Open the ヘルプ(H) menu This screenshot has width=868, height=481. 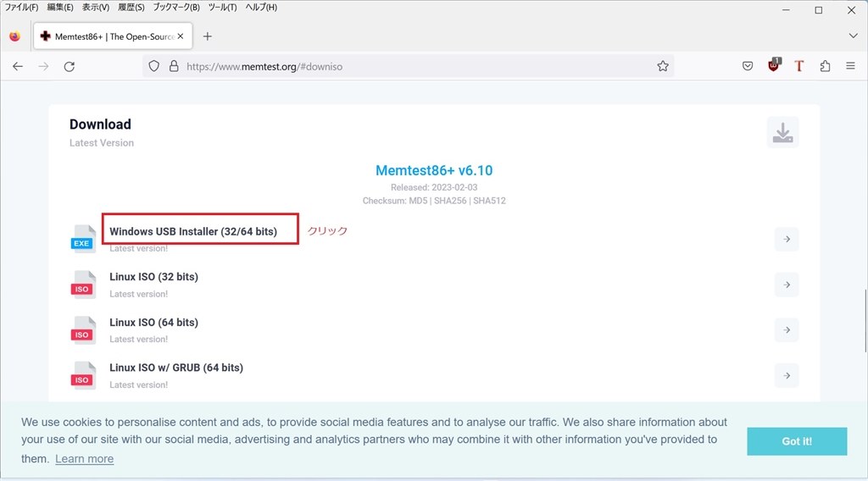(261, 7)
